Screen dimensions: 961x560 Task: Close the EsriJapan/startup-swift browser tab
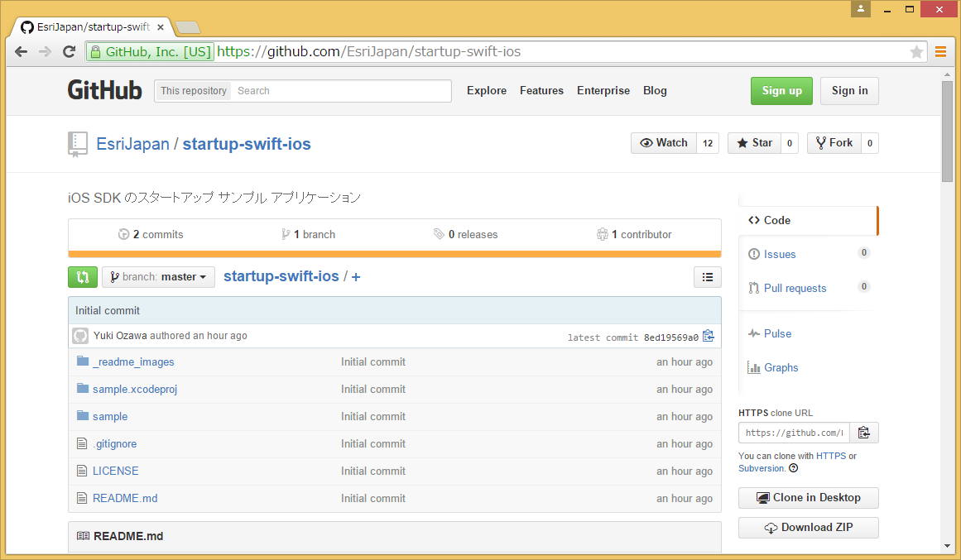161,27
